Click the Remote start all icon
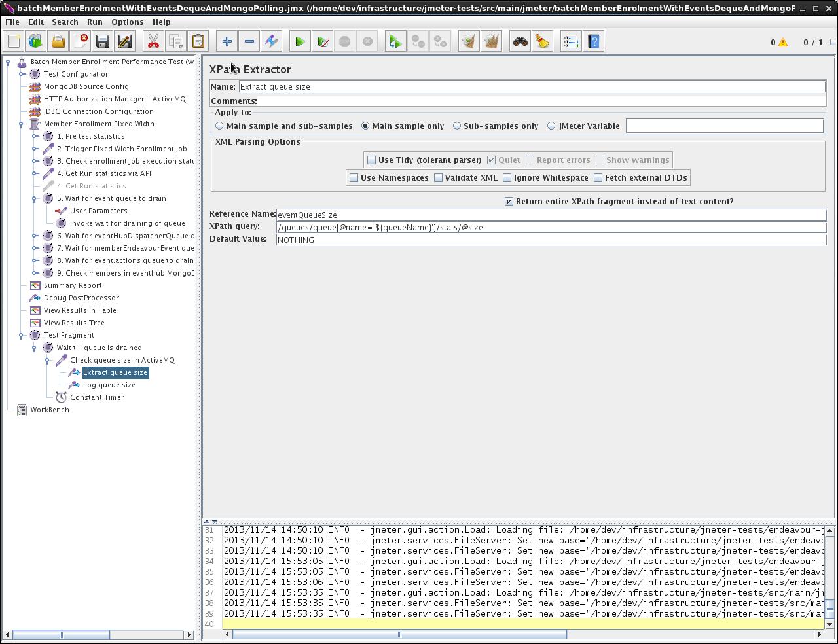 point(395,42)
